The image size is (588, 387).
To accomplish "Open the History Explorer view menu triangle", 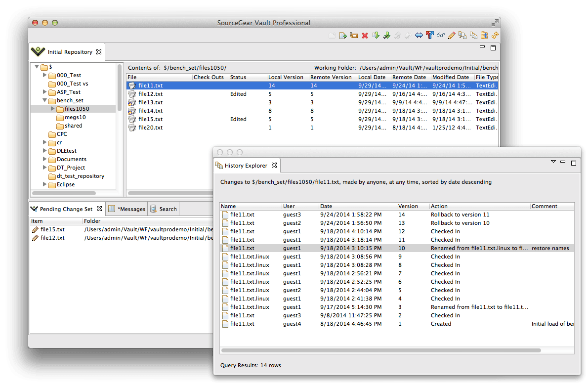I will click(553, 162).
